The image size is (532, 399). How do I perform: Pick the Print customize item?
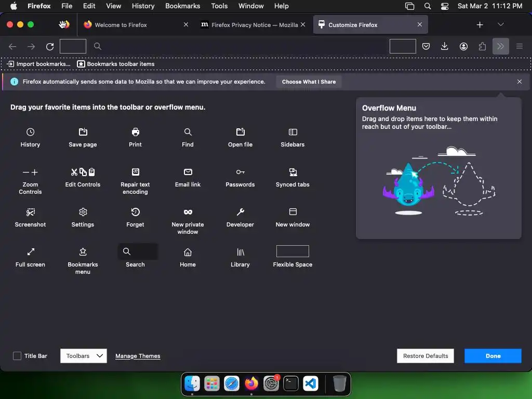[x=135, y=137]
